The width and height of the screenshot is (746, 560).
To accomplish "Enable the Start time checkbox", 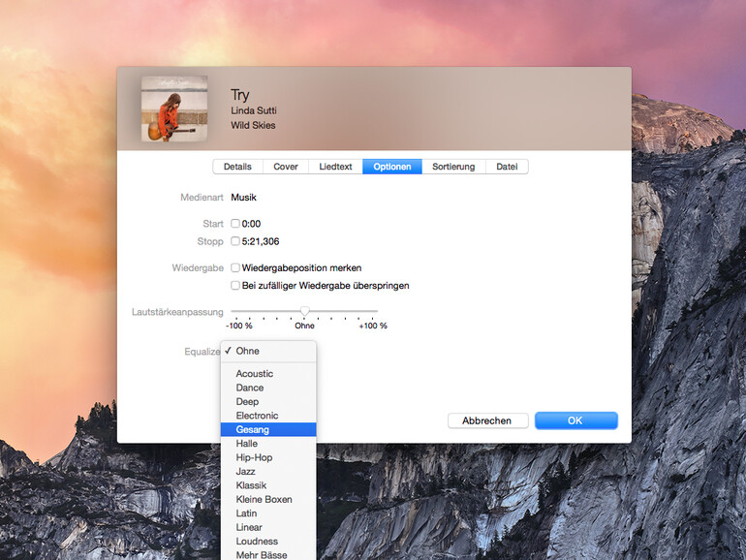I will click(235, 223).
